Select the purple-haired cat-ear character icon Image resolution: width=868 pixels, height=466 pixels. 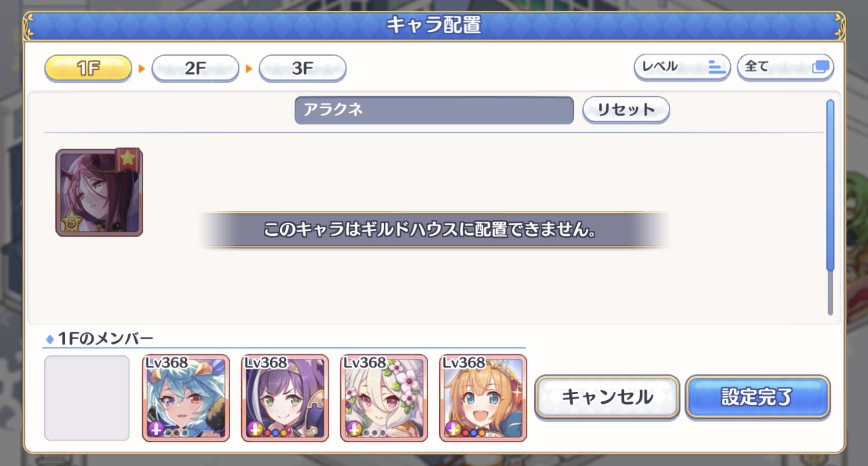pos(285,398)
